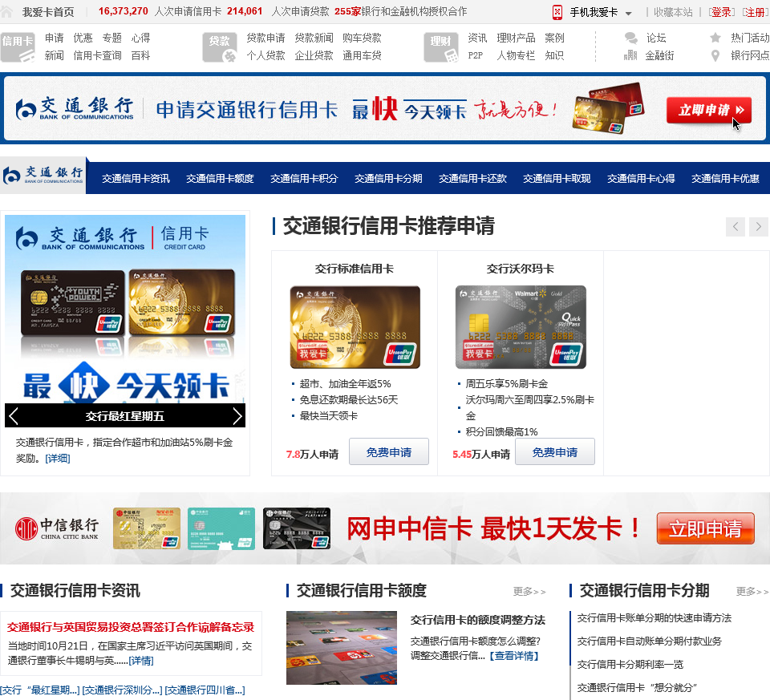Click the 金融街 building icon

(x=630, y=55)
